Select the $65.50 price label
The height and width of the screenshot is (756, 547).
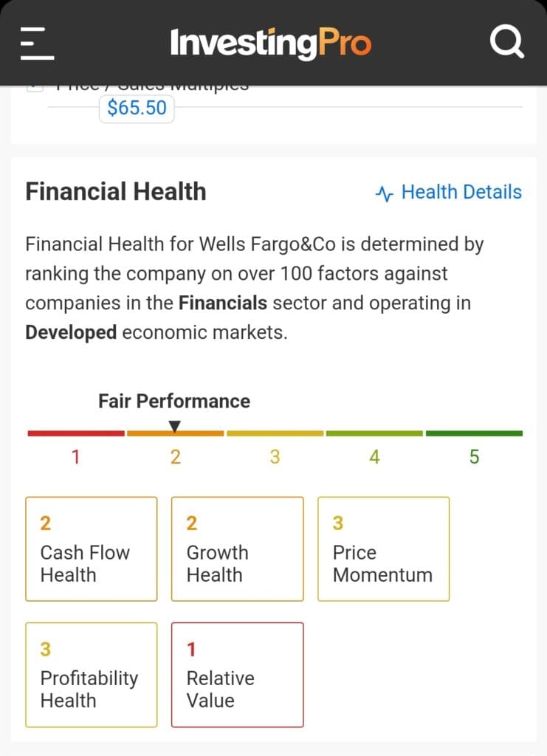click(137, 109)
